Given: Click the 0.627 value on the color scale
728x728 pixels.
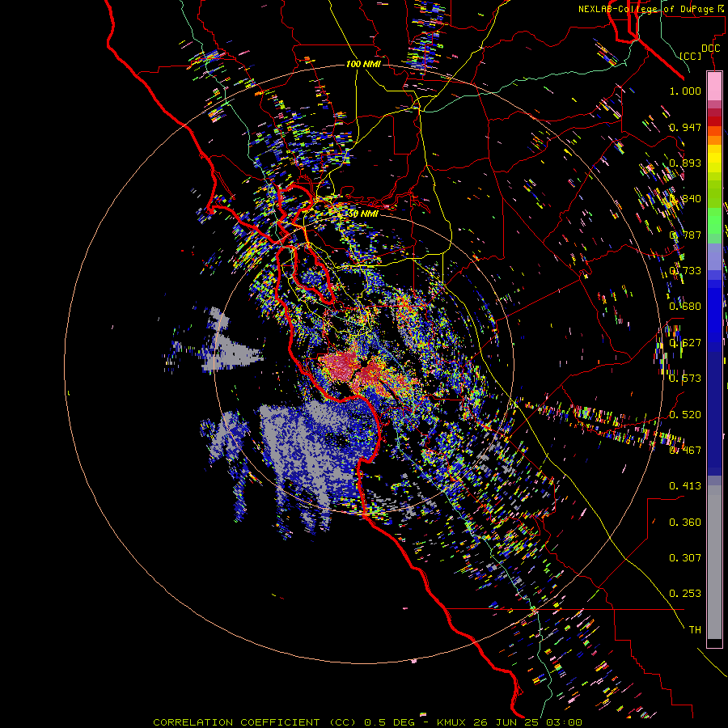Looking at the screenshot, I should tap(685, 343).
